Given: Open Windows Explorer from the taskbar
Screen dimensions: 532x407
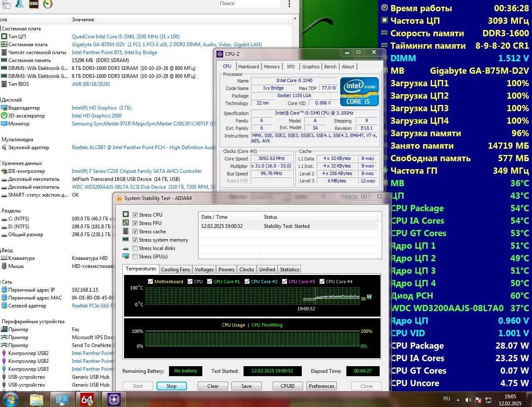Looking at the screenshot, I should (x=37, y=400).
